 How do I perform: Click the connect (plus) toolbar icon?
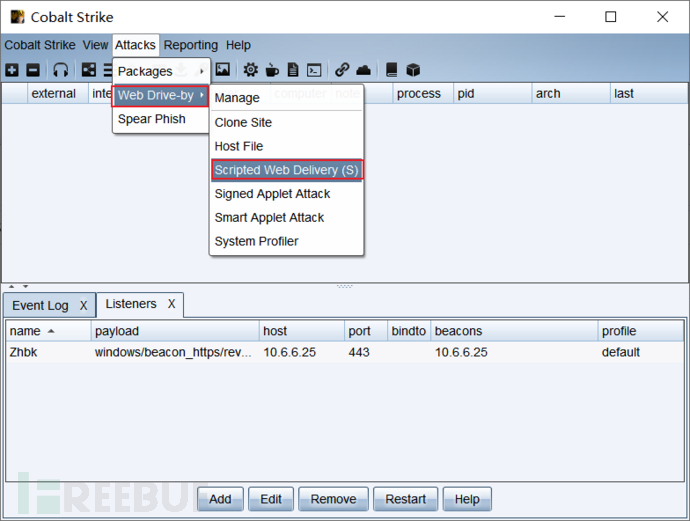tap(12, 70)
